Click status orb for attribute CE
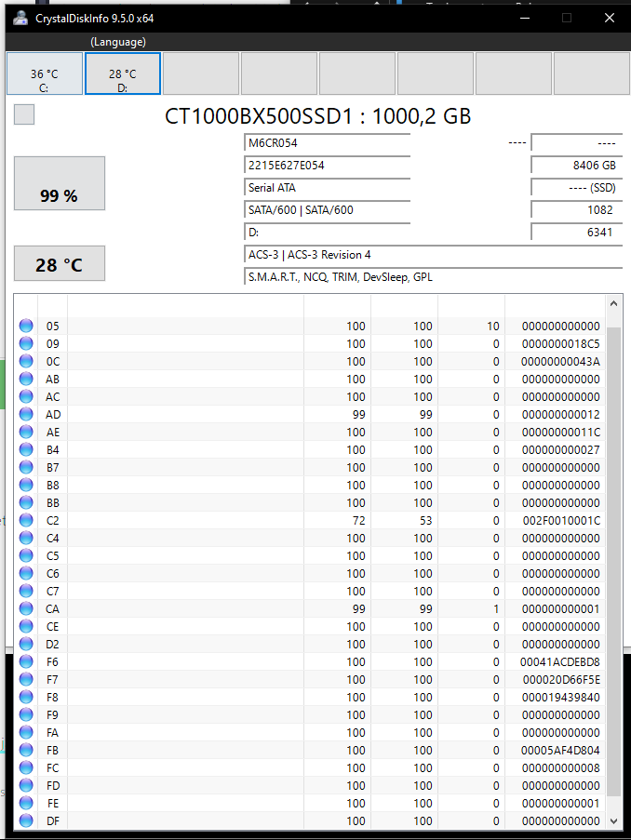Screen dimensions: 631x840 coord(26,626)
